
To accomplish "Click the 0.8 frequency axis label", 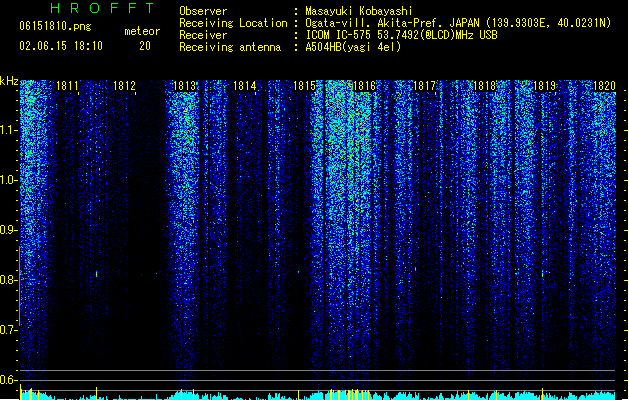I will tap(8, 280).
